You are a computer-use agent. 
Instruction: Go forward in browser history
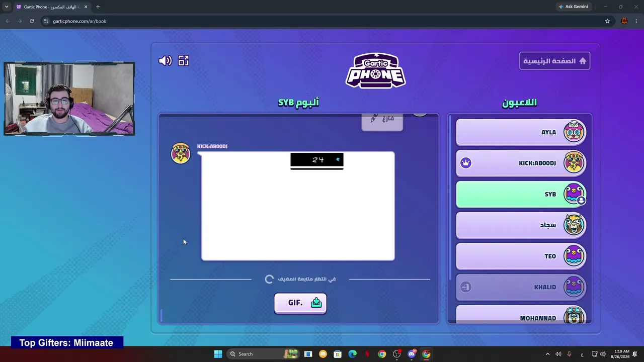point(20,21)
